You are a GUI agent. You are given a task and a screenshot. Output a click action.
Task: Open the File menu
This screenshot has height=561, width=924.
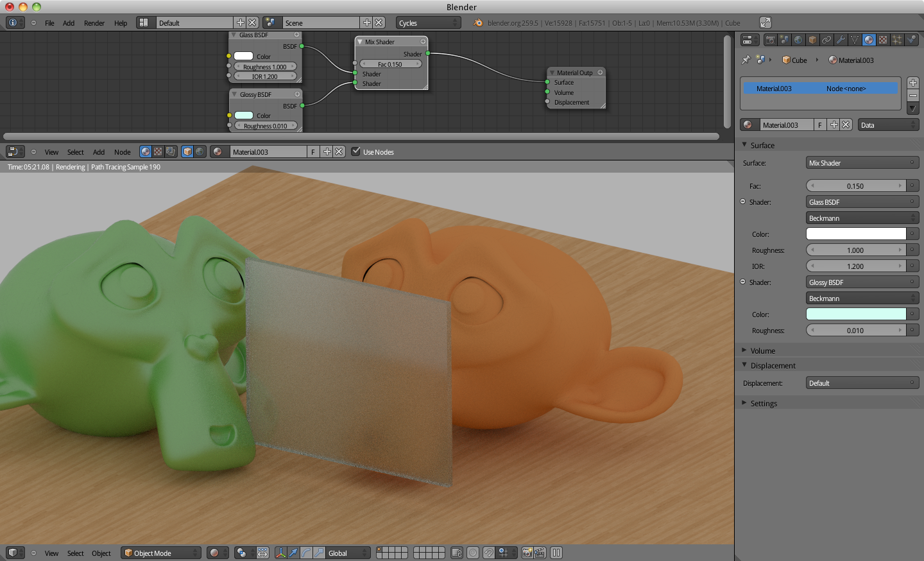[49, 22]
